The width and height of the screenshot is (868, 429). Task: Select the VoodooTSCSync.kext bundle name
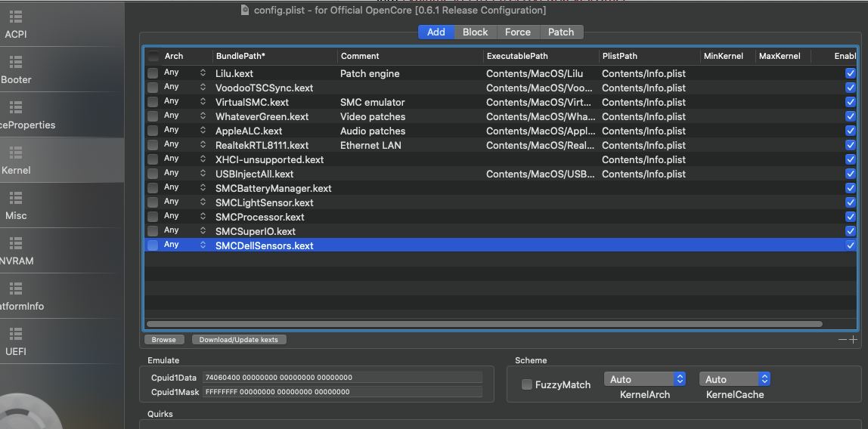264,88
